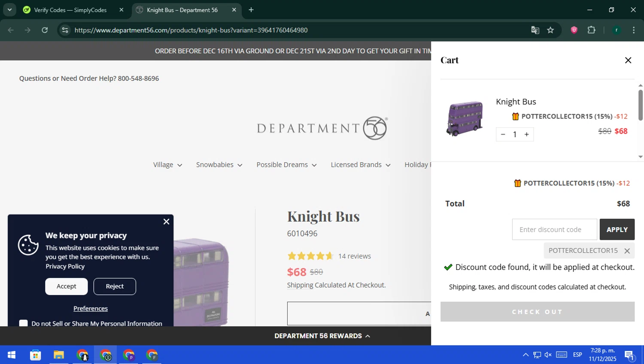Show hidden system tray icons
This screenshot has width=644, height=364.
[x=526, y=355]
